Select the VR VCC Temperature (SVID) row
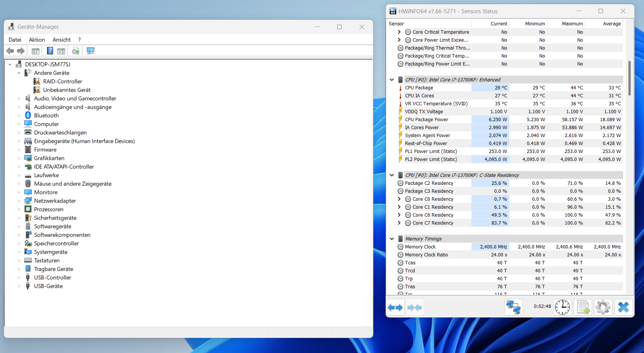Viewport: 644px width, 353px height. pos(510,103)
